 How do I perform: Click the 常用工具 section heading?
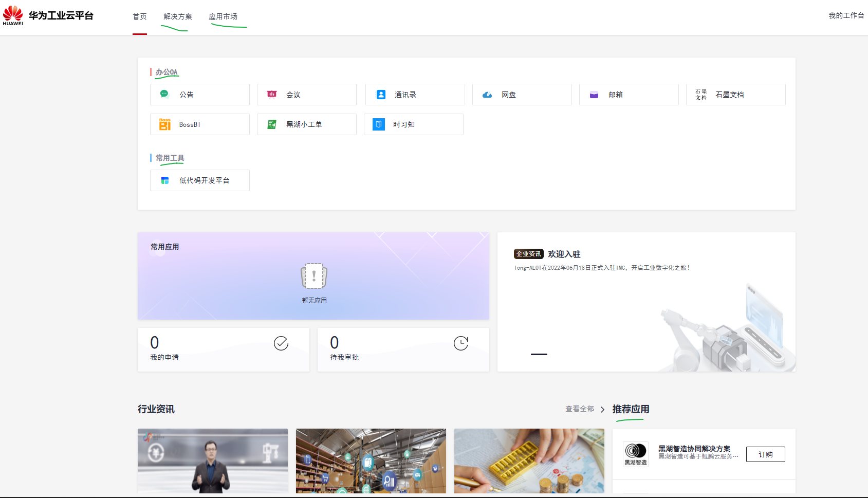click(x=170, y=158)
